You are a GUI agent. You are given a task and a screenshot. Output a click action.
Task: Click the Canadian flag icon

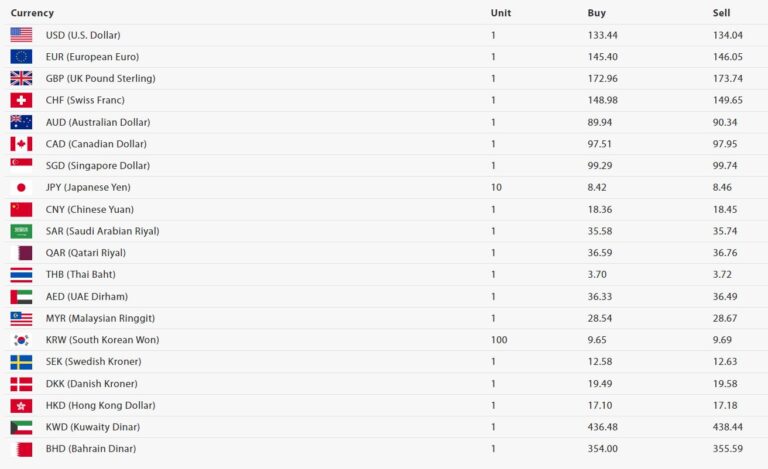coord(21,144)
